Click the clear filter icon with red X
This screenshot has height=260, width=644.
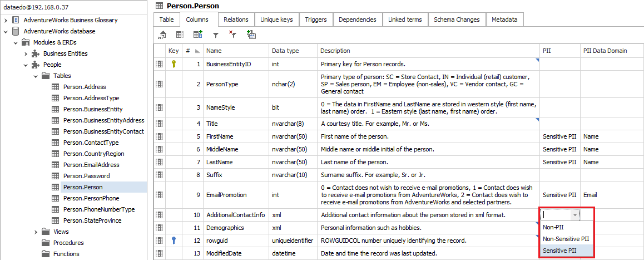233,35
